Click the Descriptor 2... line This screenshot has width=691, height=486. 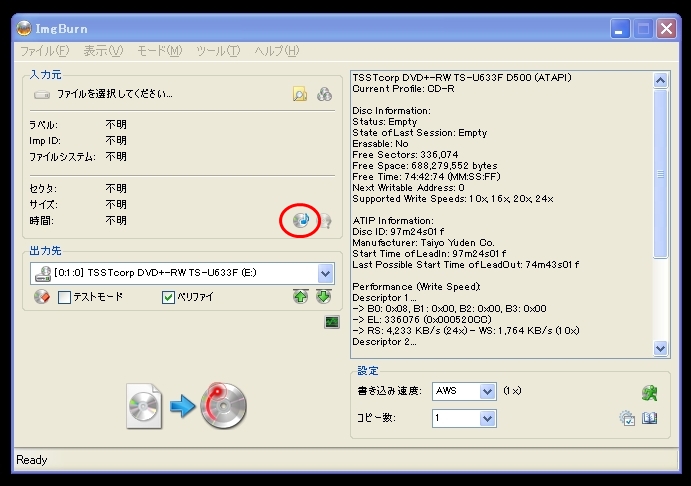384,341
